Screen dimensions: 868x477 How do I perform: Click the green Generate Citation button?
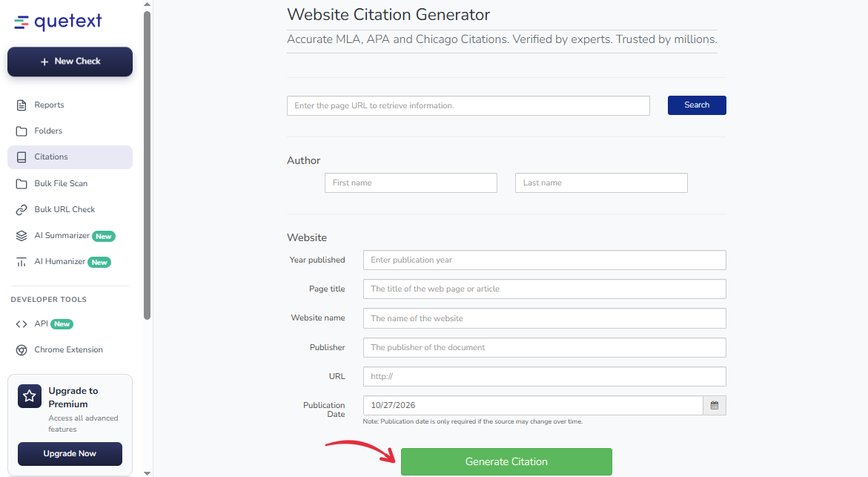(506, 462)
